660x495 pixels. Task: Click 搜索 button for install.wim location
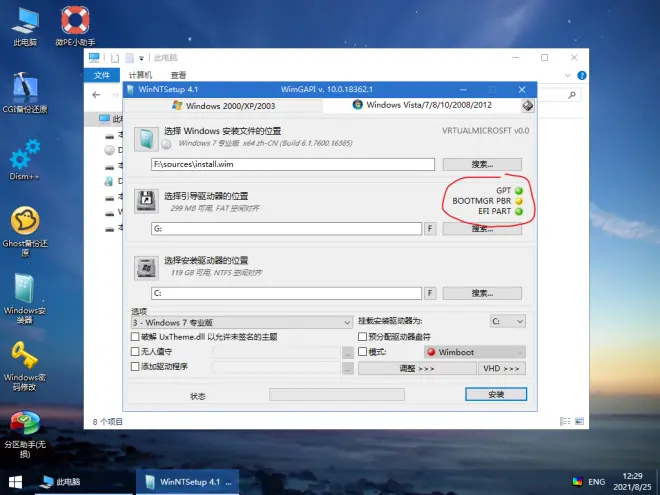[x=482, y=164]
